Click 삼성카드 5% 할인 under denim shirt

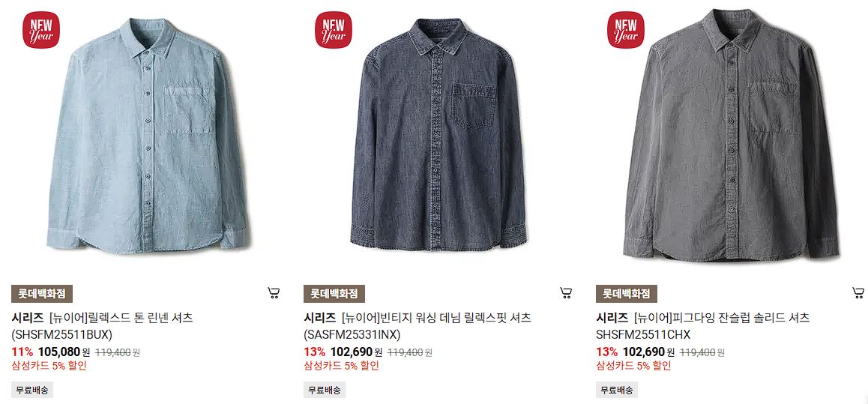tap(342, 366)
